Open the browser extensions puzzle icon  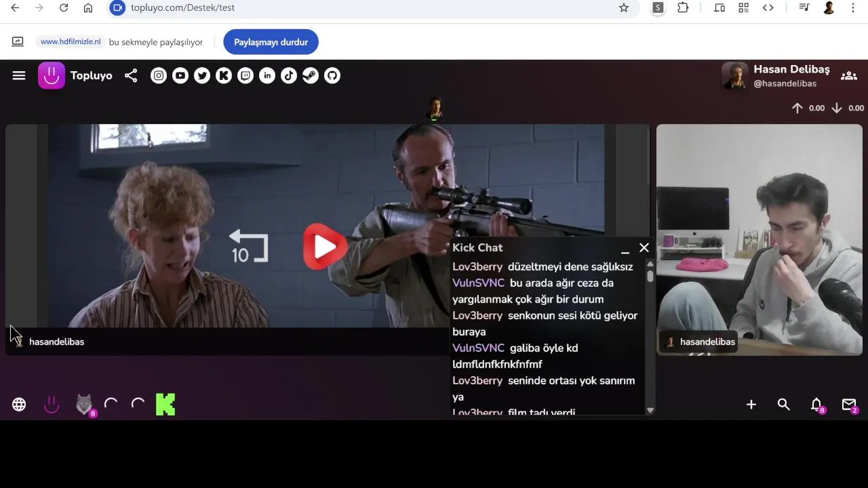click(x=683, y=8)
